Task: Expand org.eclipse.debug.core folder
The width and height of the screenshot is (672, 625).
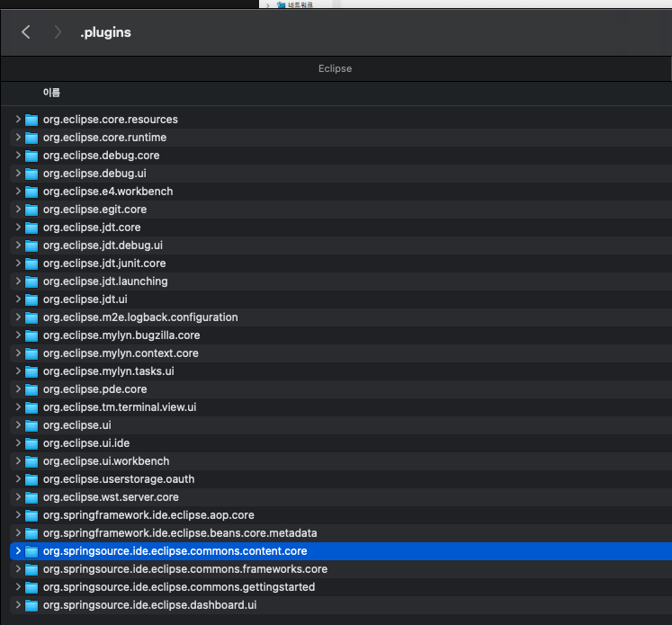Action: pos(18,155)
